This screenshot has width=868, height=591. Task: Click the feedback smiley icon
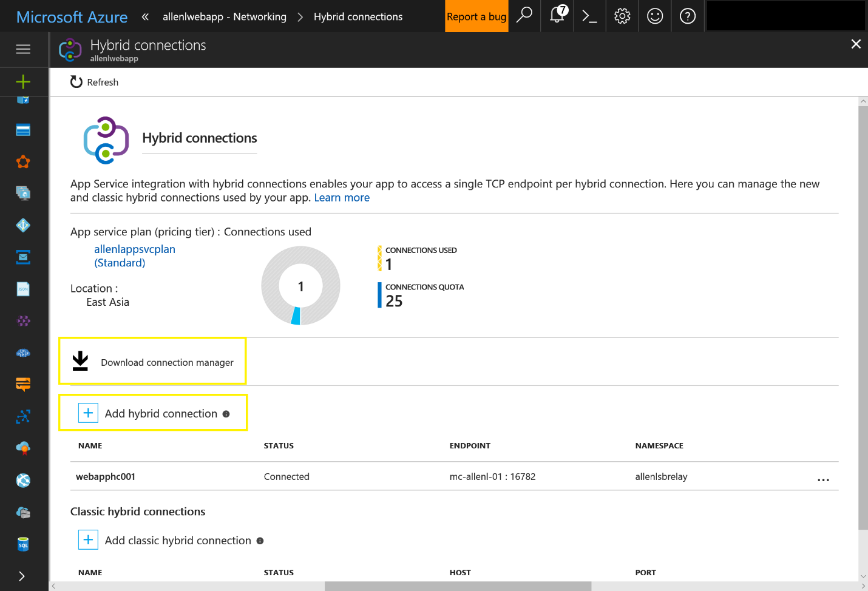point(655,16)
